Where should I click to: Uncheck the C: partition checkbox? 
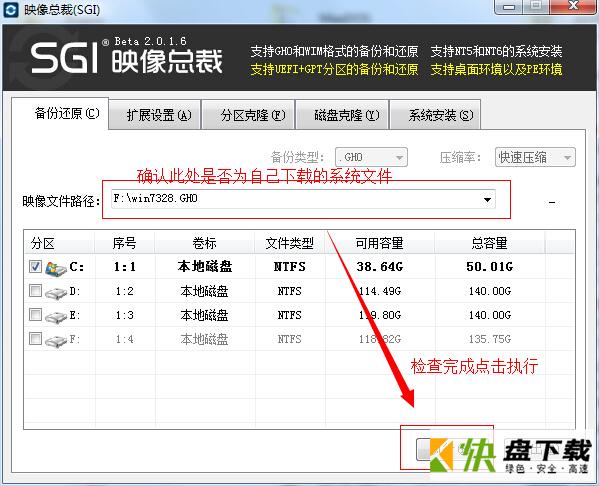pyautogui.click(x=35, y=266)
